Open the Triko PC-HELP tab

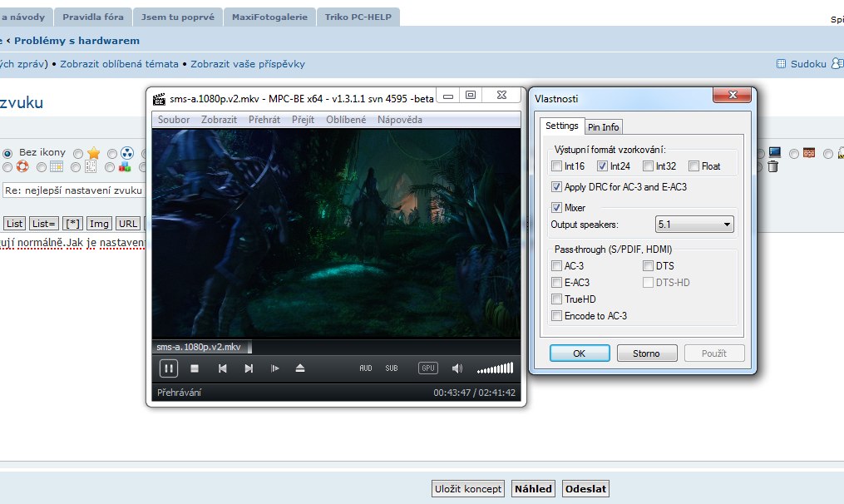(x=358, y=17)
